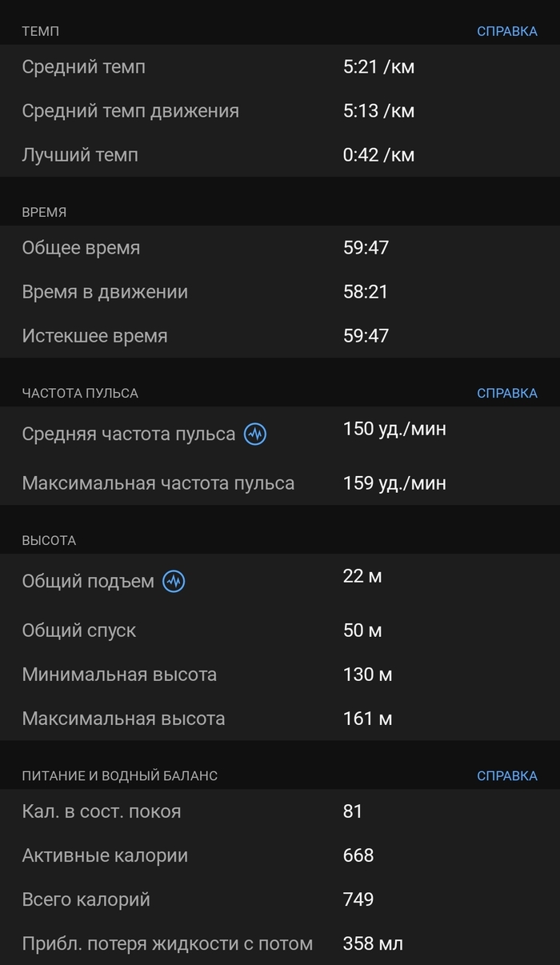The height and width of the screenshot is (965, 560).
Task: Tap the icon beside Средняя частота пульса
Action: (x=255, y=434)
